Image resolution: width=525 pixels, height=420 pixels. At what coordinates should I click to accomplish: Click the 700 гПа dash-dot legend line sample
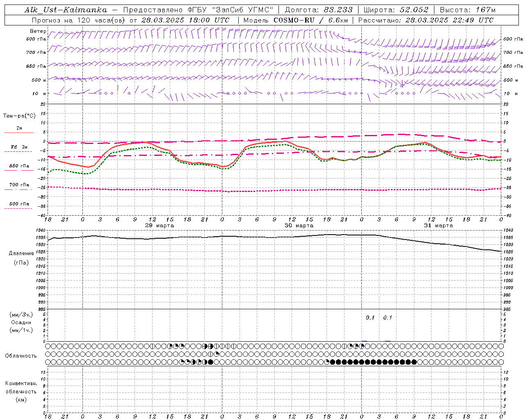(18, 189)
